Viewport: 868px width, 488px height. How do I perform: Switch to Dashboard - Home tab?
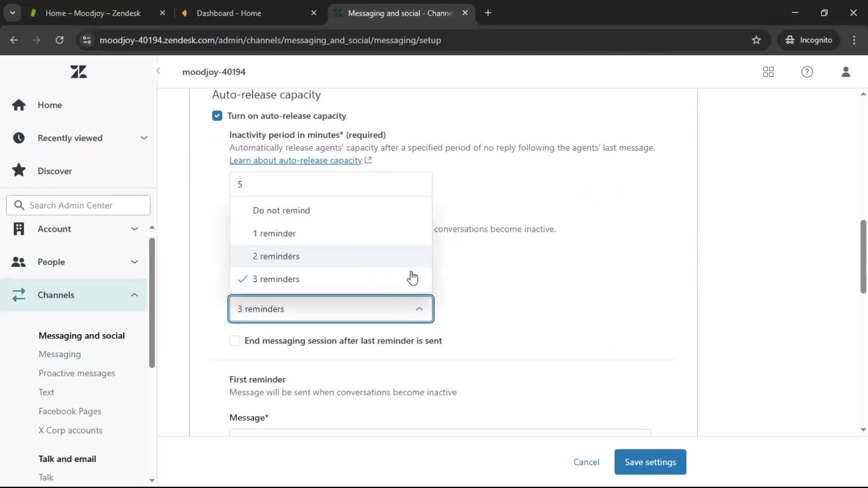pyautogui.click(x=229, y=13)
